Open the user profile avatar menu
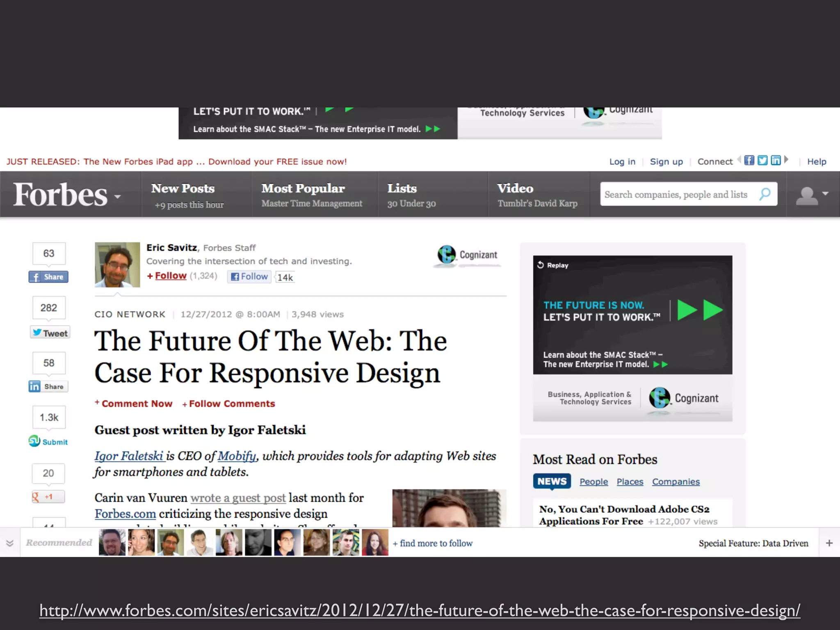Viewport: 840px width, 630px height. point(812,195)
